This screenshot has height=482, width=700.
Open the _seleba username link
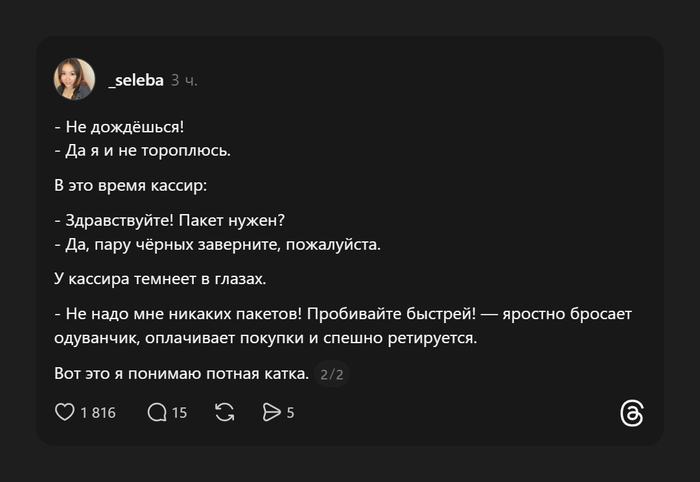(x=136, y=79)
